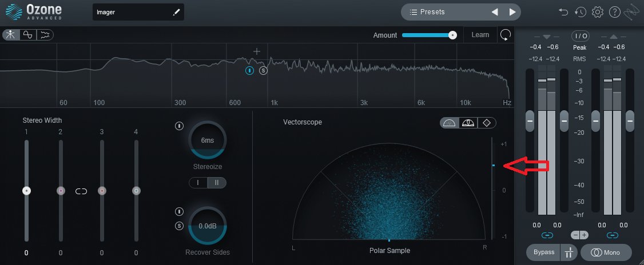The width and height of the screenshot is (644, 265).
Task: Toggle Recover Sides power button
Action: coord(179,212)
